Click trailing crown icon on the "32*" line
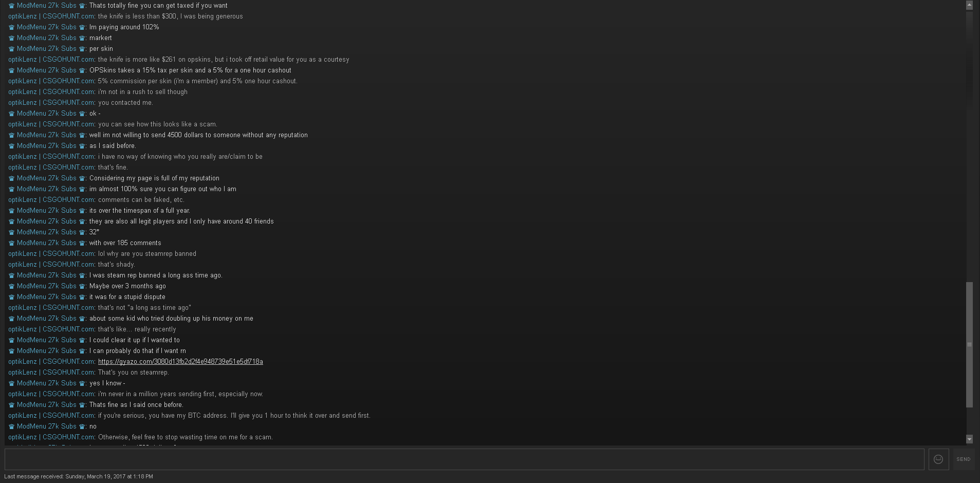The width and height of the screenshot is (980, 483). coord(82,232)
